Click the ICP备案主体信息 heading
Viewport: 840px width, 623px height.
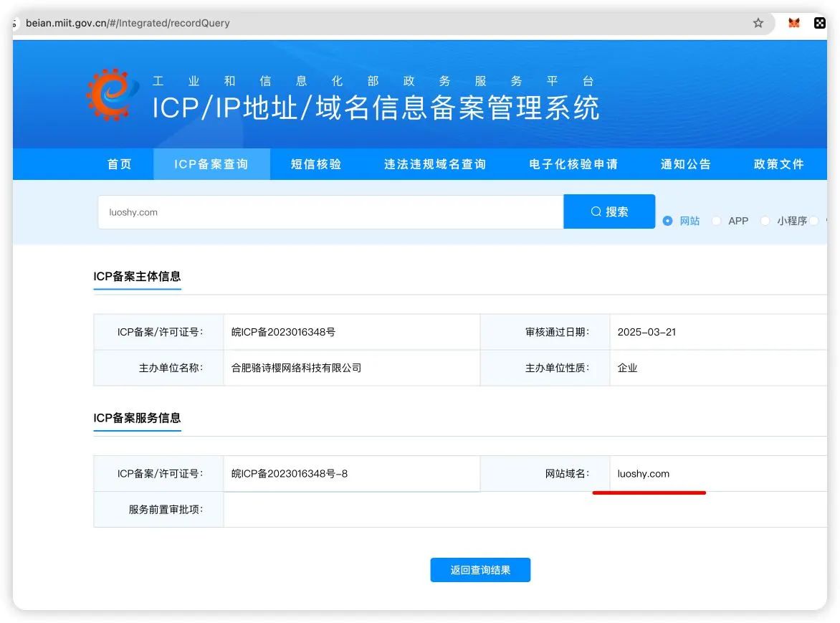coord(137,277)
